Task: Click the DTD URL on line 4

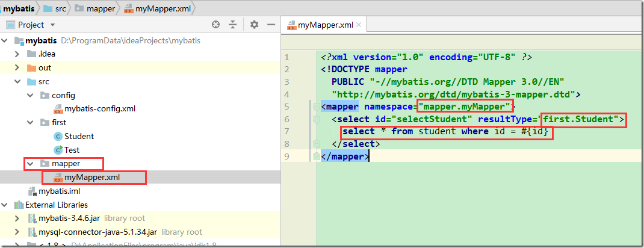Action: tap(453, 95)
